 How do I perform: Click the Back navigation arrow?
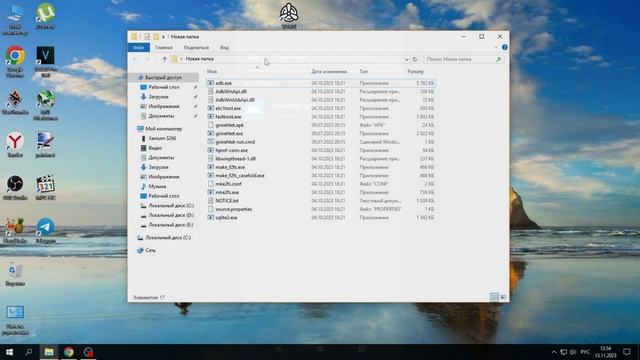pos(136,59)
